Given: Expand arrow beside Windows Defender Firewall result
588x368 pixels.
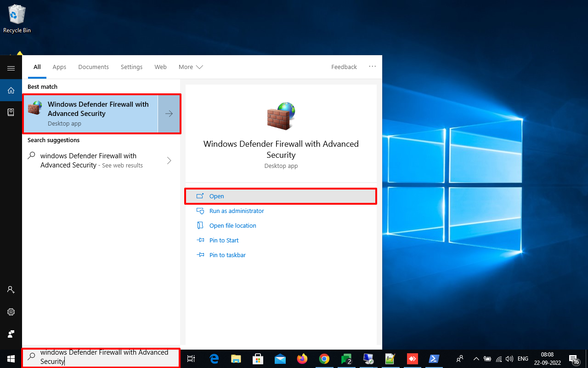Looking at the screenshot, I should (169, 114).
